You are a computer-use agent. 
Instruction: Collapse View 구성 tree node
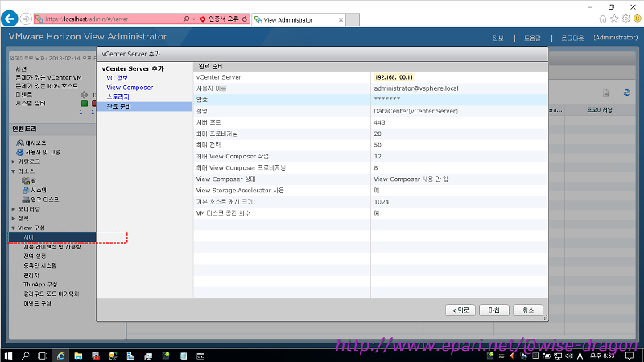14,228
